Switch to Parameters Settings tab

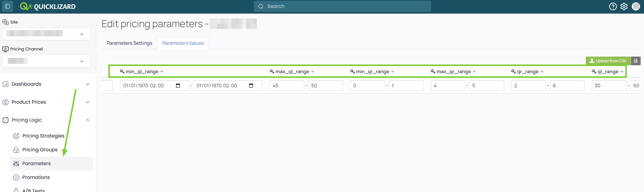click(x=129, y=43)
